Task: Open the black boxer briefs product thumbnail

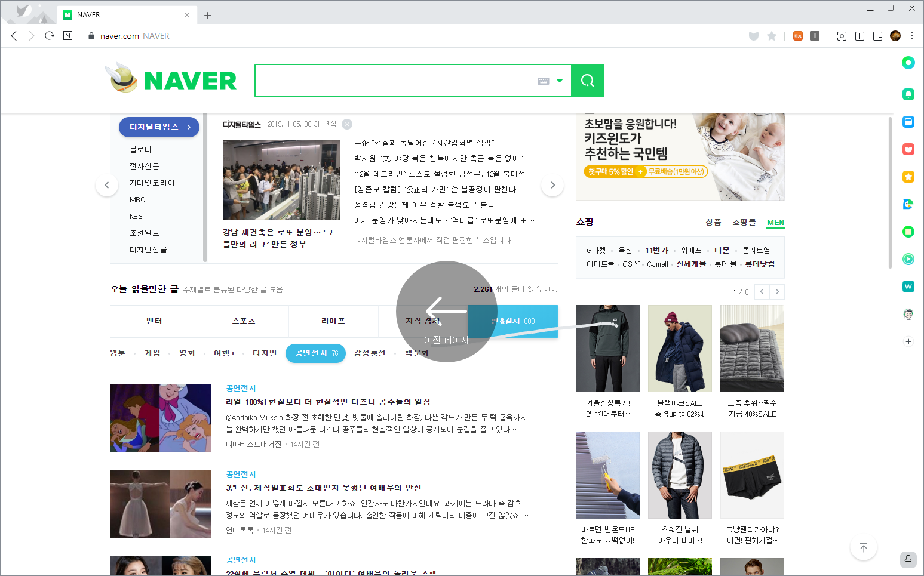Action: pyautogui.click(x=752, y=475)
